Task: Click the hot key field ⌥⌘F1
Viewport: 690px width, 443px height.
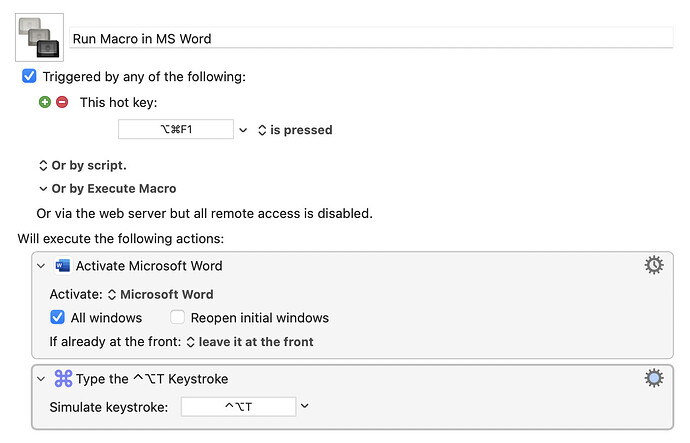Action: click(176, 129)
